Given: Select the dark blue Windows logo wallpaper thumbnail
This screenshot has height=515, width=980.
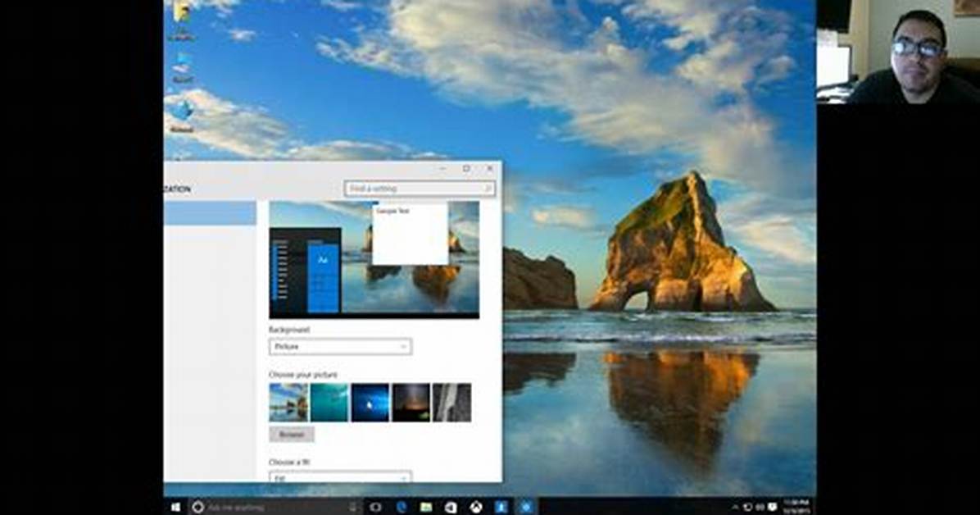Looking at the screenshot, I should coord(370,403).
